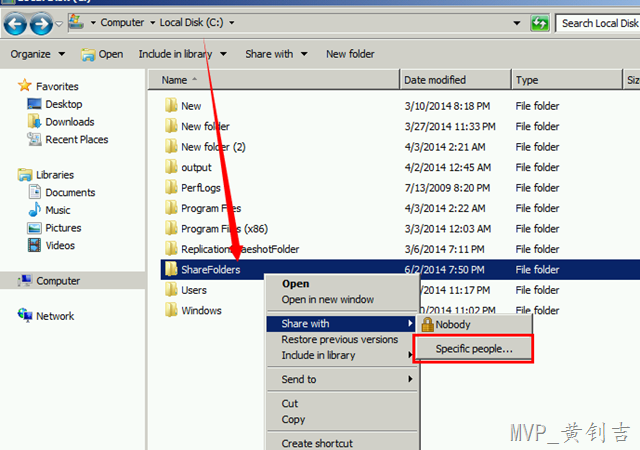640x450 pixels.
Task: Select Computer in the navigation pane
Action: coord(58,281)
